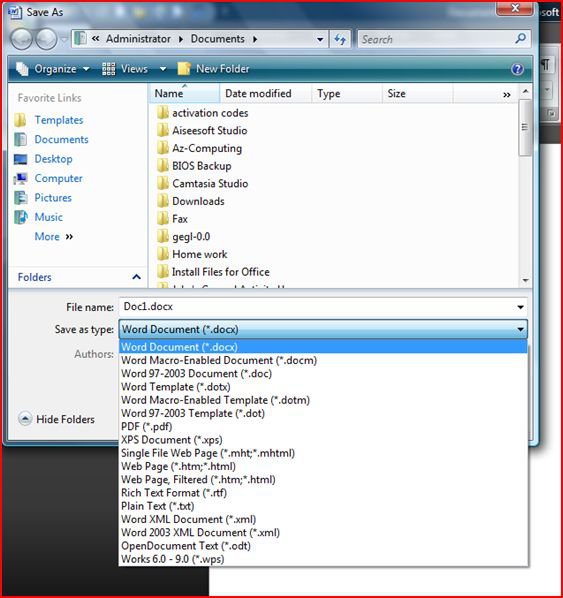Choose Plain Text (*.txt) type
This screenshot has width=563, height=598.
323,506
